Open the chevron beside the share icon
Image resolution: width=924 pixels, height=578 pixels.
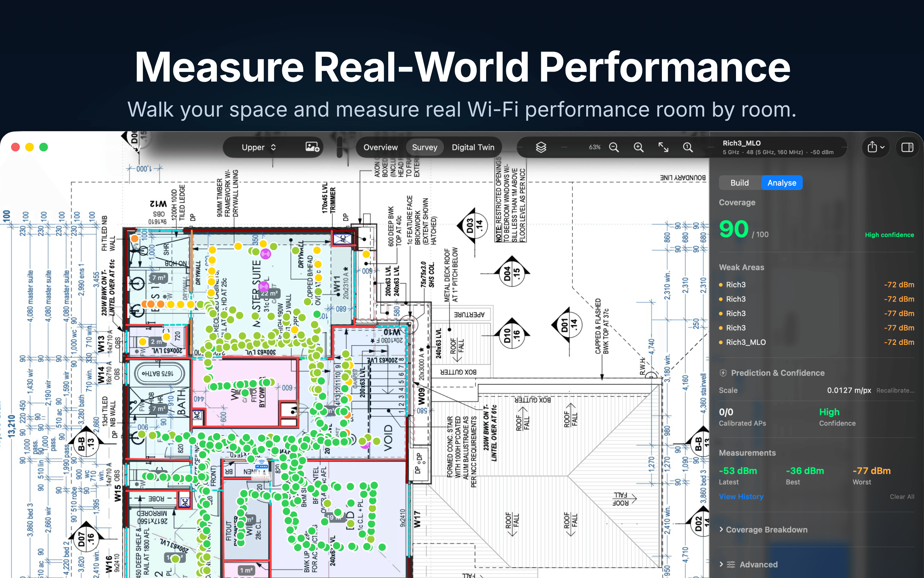pyautogui.click(x=882, y=147)
